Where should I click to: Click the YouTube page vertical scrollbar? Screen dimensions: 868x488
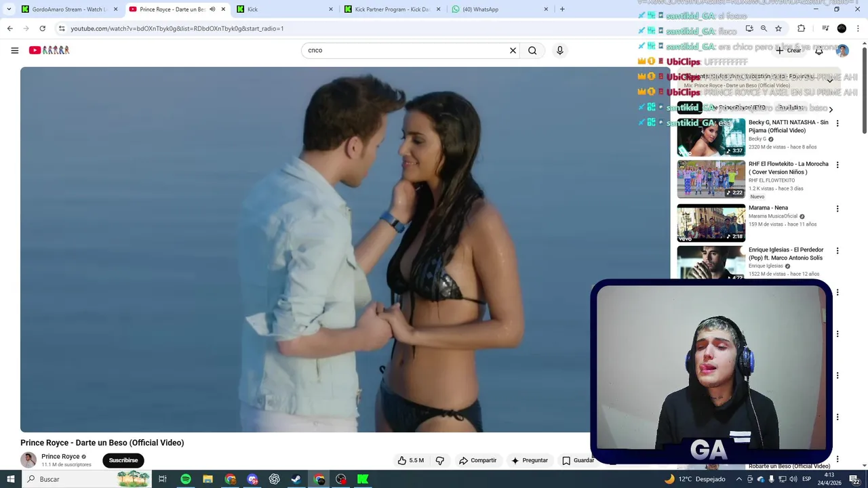865,91
